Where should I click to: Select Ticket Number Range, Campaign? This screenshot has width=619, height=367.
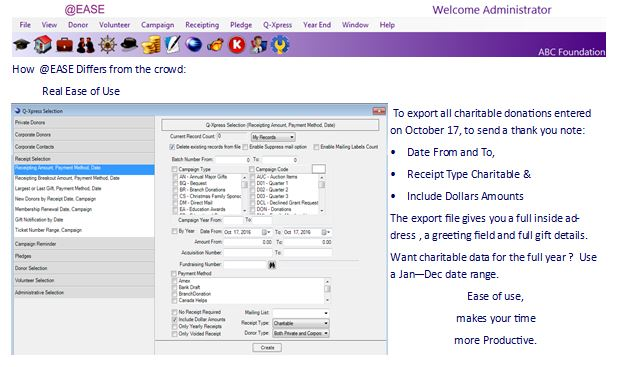[48, 230]
